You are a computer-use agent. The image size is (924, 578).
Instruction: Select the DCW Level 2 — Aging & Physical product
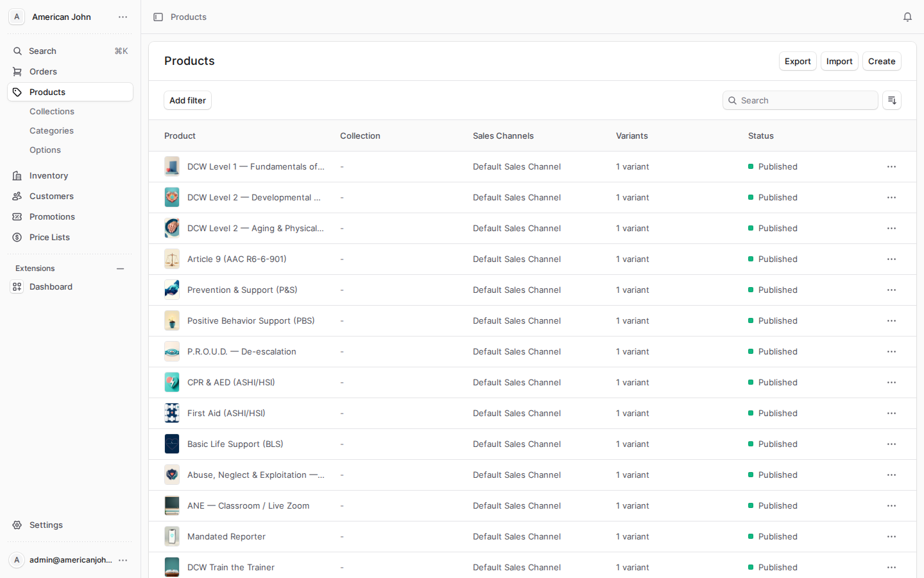pyautogui.click(x=533, y=229)
